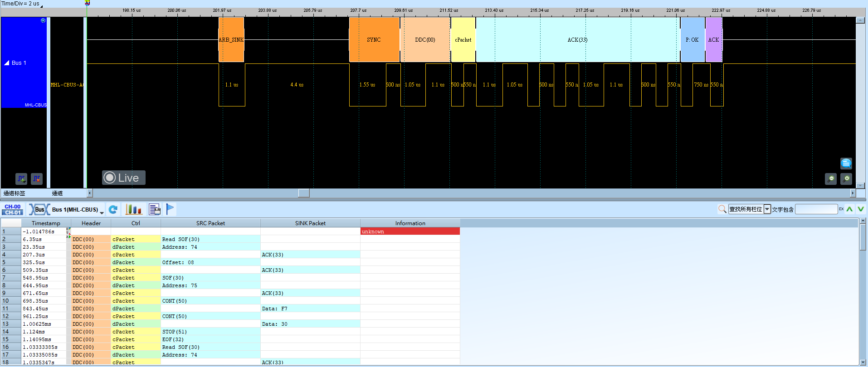Zoom in the waveform view

pyautogui.click(x=846, y=179)
